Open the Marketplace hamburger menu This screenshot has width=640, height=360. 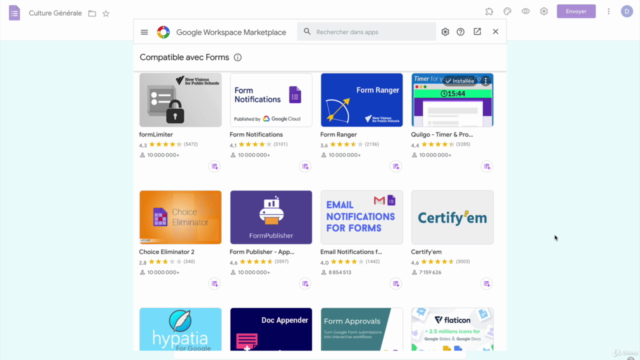pos(144,32)
